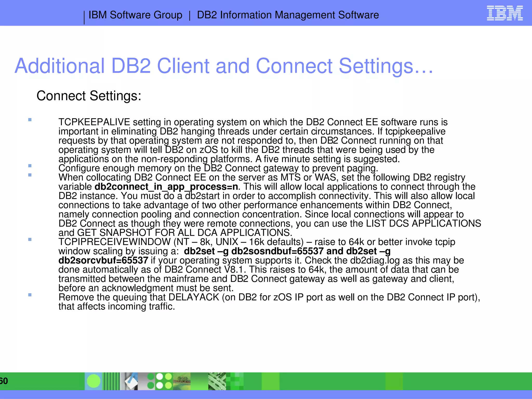This screenshot has height=399, width=532.
Task: Click the bold 'db2connect_in_app_process=n' variable
Action: pos(166,187)
